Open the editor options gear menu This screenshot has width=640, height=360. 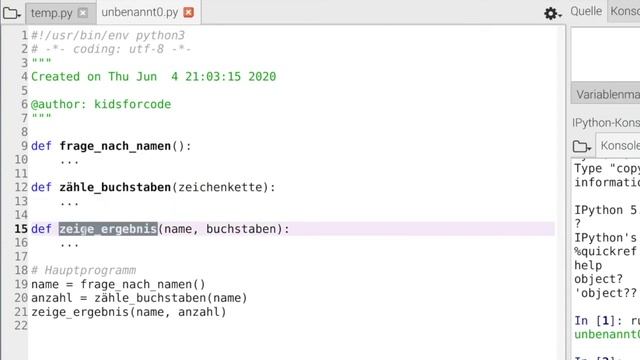point(552,13)
